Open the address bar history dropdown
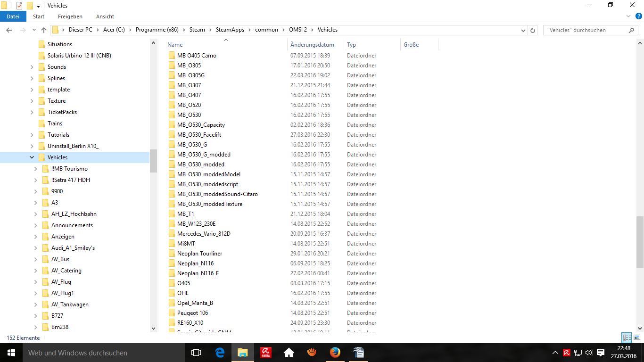The width and height of the screenshot is (644, 362). [524, 30]
